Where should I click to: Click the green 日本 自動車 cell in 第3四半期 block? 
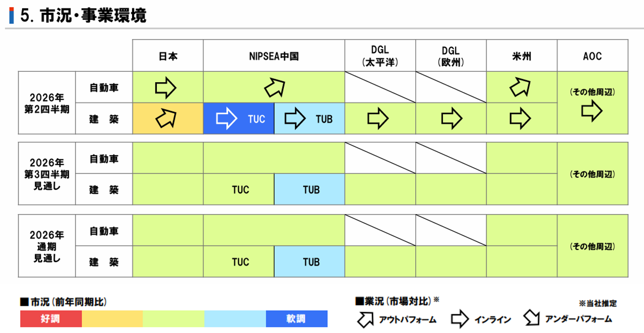pos(168,158)
